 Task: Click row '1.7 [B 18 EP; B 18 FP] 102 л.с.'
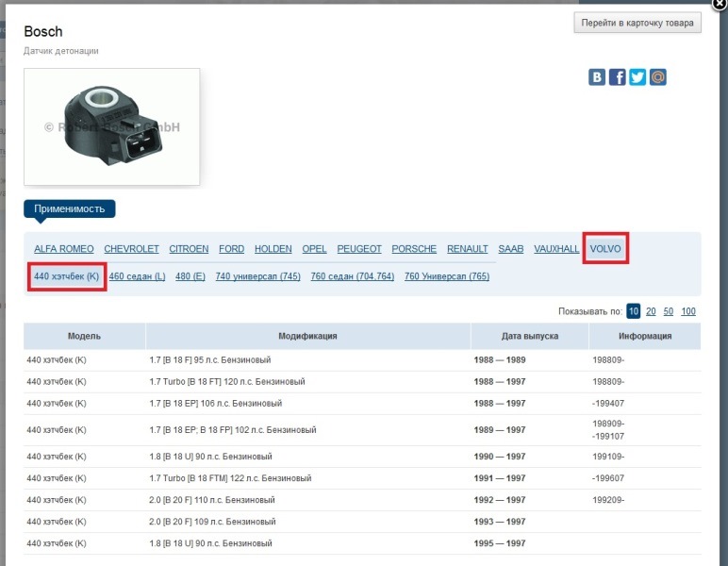click(362, 430)
